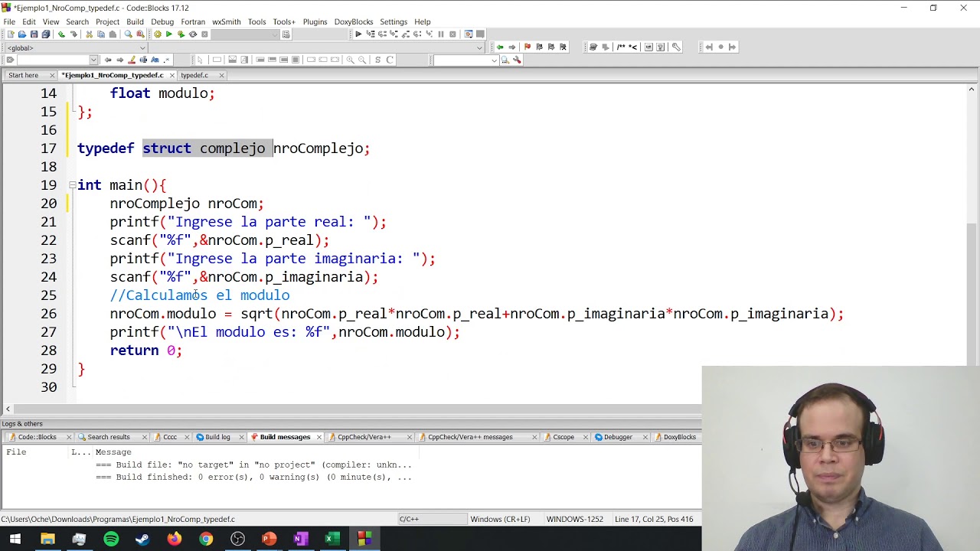Screen dimensions: 980x551
Task: Click the Copy toolbar icon
Action: (x=101, y=34)
